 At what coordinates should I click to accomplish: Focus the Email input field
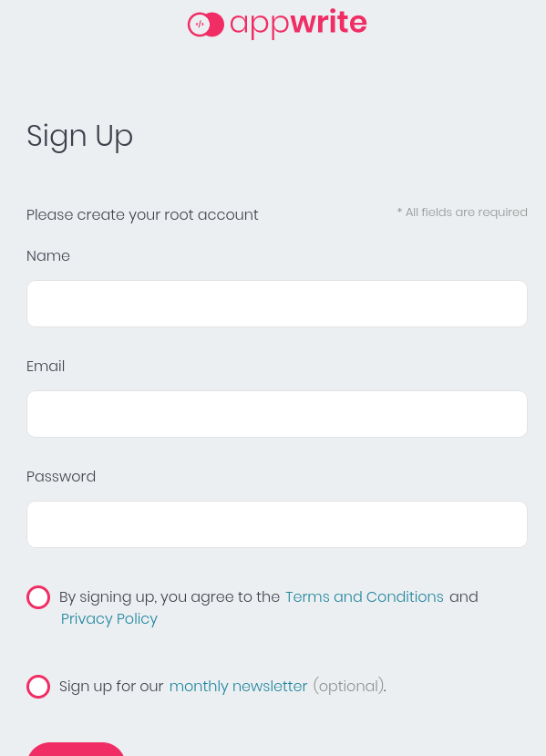coord(277,414)
